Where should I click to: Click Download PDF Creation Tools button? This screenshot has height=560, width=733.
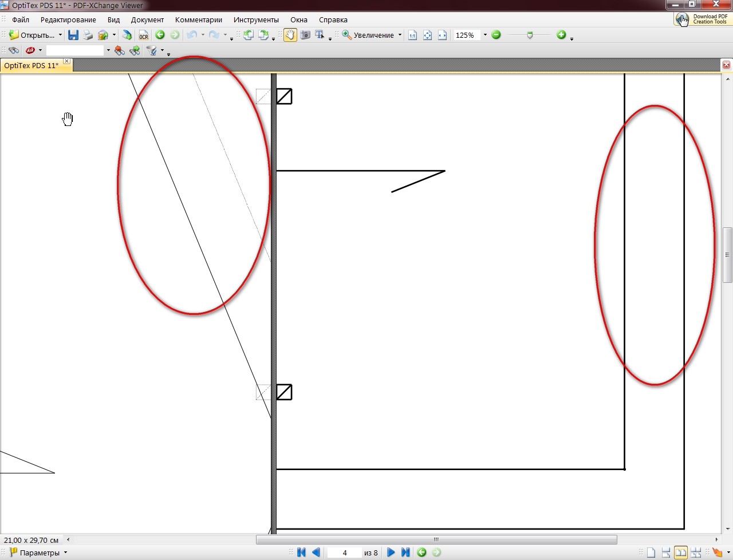[x=703, y=19]
